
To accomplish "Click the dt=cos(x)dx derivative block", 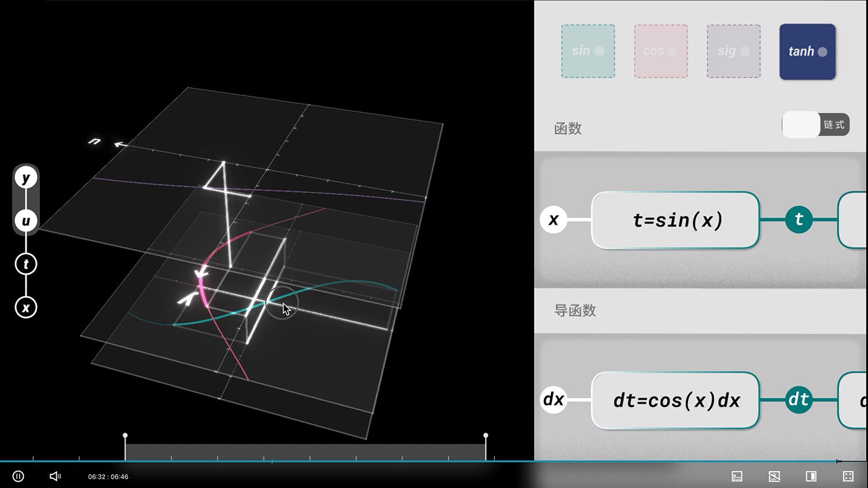I will coord(675,400).
